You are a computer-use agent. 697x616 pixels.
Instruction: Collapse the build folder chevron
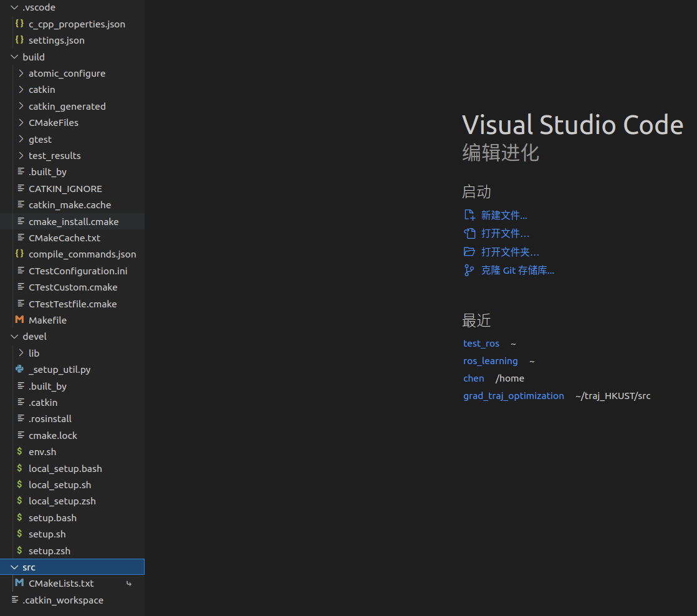click(x=14, y=57)
